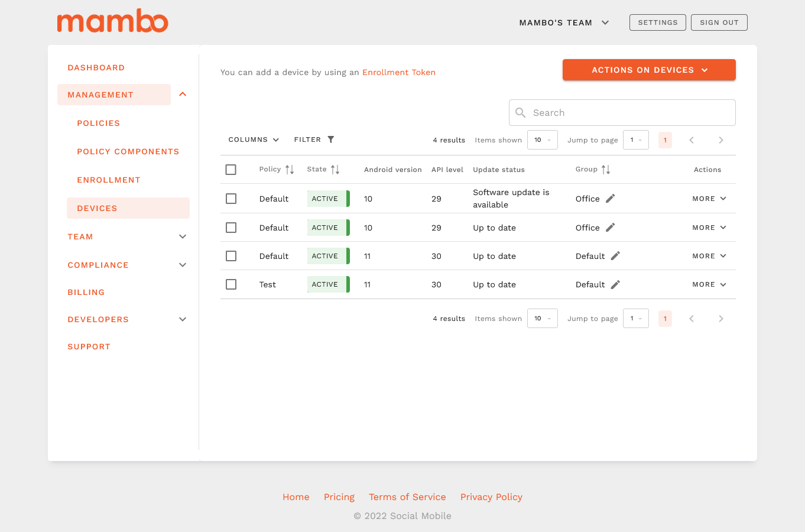Edit the group of the Test policy device
The width and height of the screenshot is (805, 532).
[x=615, y=284]
